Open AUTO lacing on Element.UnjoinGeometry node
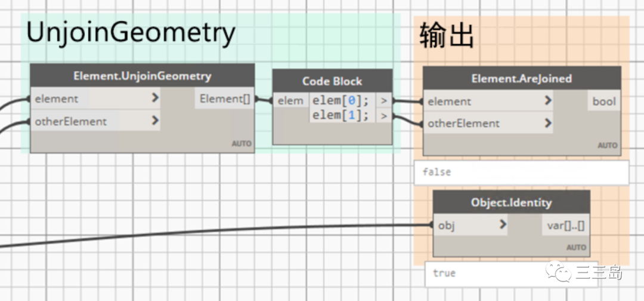This screenshot has width=644, height=301. click(x=241, y=144)
